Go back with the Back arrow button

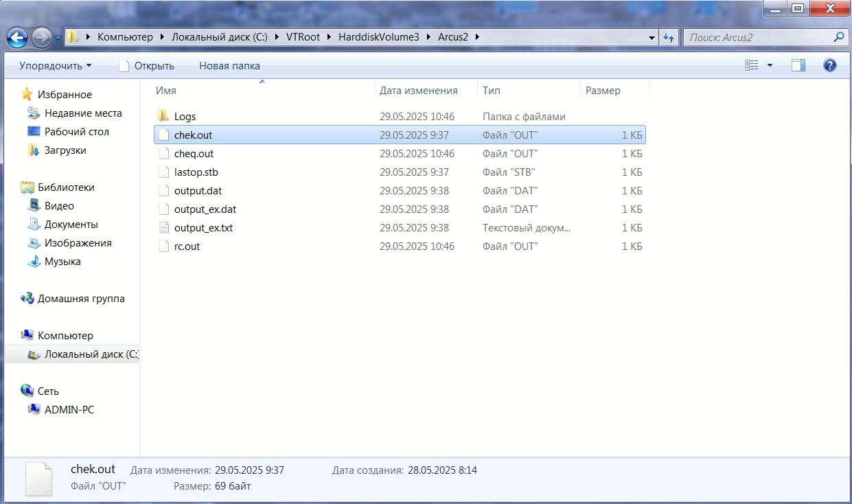pyautogui.click(x=19, y=37)
